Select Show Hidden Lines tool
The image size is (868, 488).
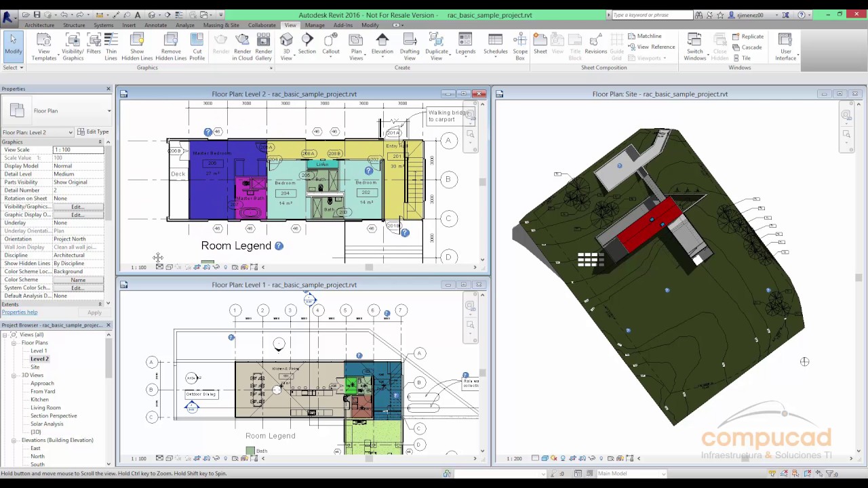coord(137,46)
